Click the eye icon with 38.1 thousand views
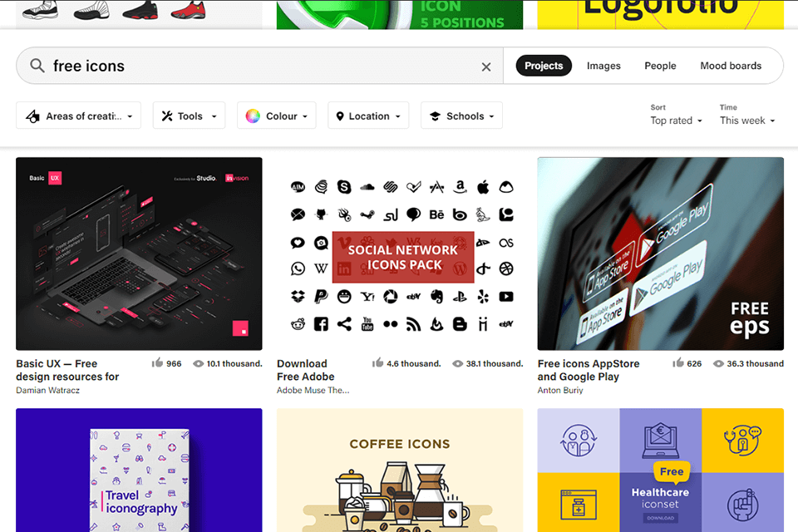This screenshot has width=798, height=532. click(x=458, y=363)
